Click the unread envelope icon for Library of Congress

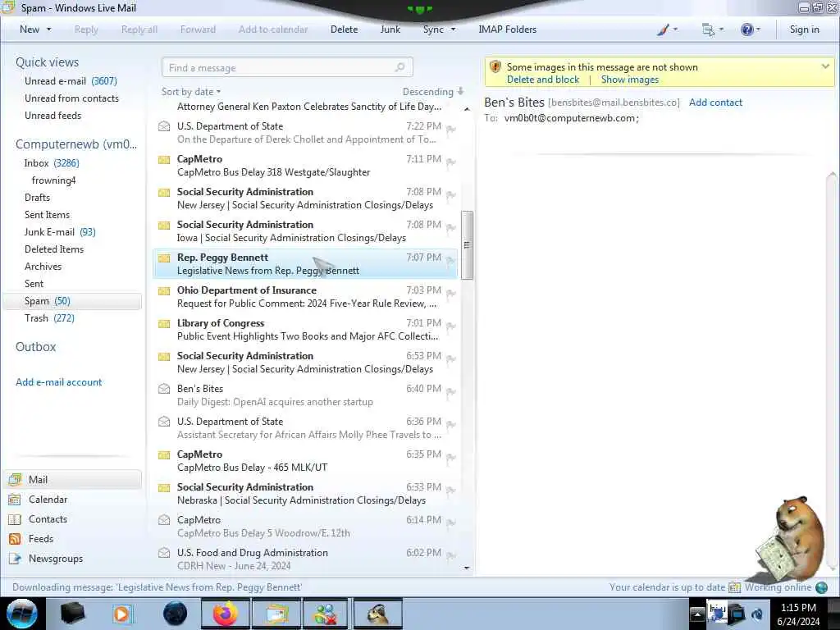(164, 323)
